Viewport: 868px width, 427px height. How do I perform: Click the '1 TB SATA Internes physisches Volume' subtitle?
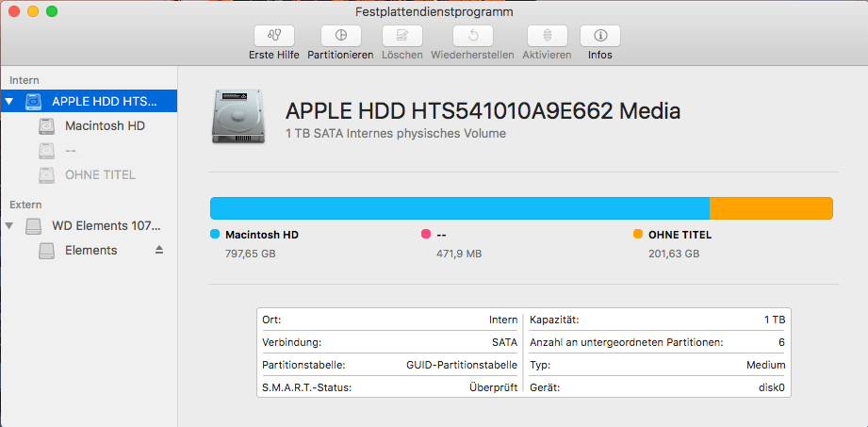pyautogui.click(x=396, y=134)
